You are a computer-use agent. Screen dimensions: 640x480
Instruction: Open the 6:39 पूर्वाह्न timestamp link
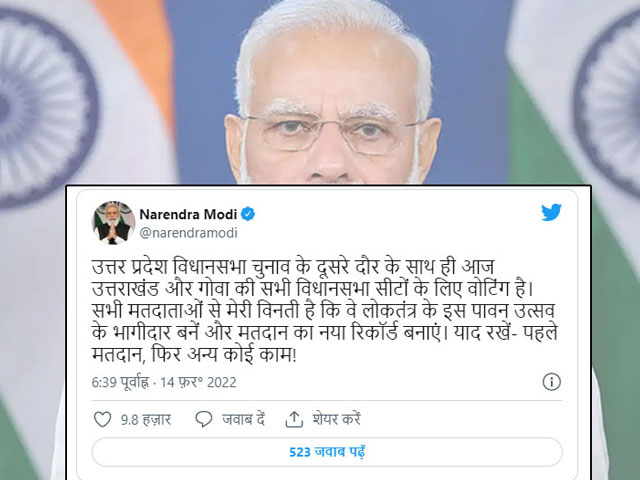click(x=120, y=382)
